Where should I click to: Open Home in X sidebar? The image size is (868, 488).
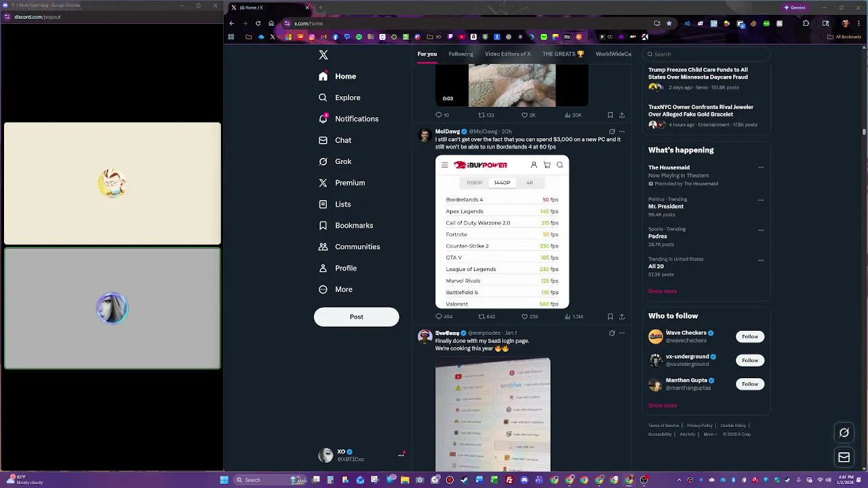(338, 77)
